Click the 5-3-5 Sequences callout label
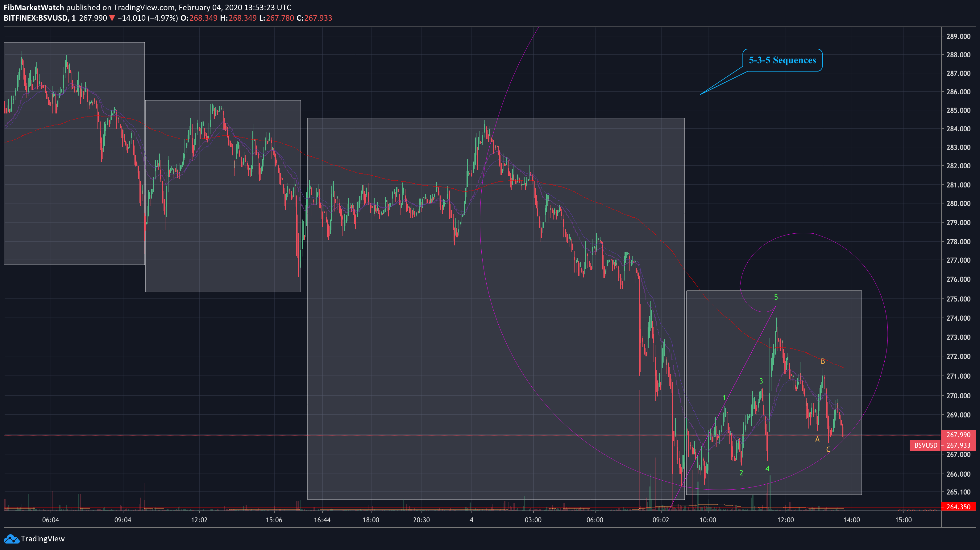The height and width of the screenshot is (550, 980). (x=782, y=60)
